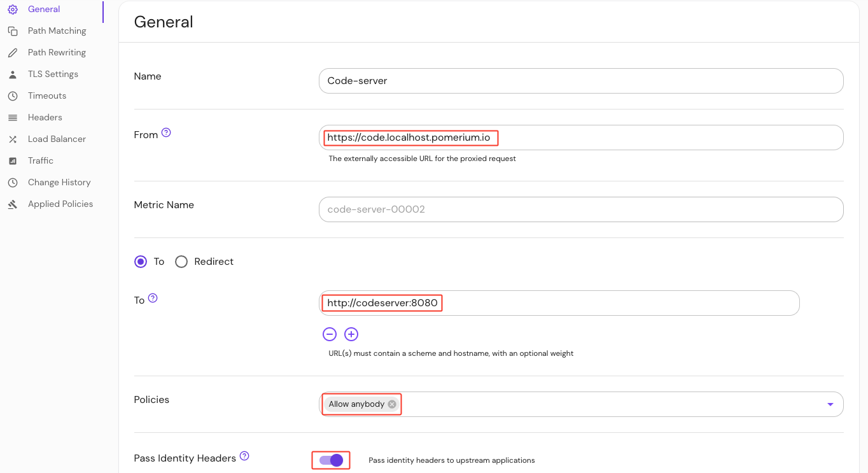The width and height of the screenshot is (868, 473).
Task: Click the help icon beside To label
Action: (x=153, y=299)
